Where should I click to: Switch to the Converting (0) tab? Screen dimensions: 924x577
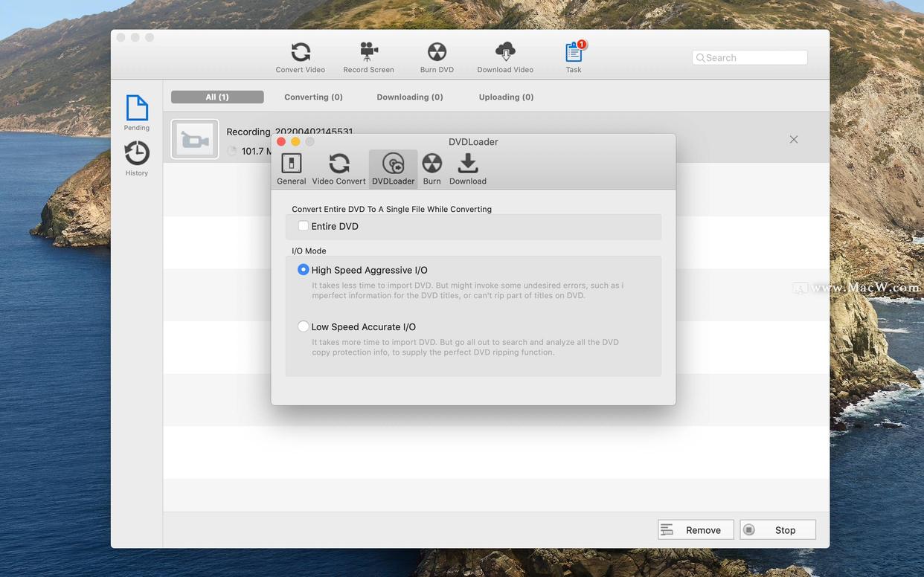313,97
